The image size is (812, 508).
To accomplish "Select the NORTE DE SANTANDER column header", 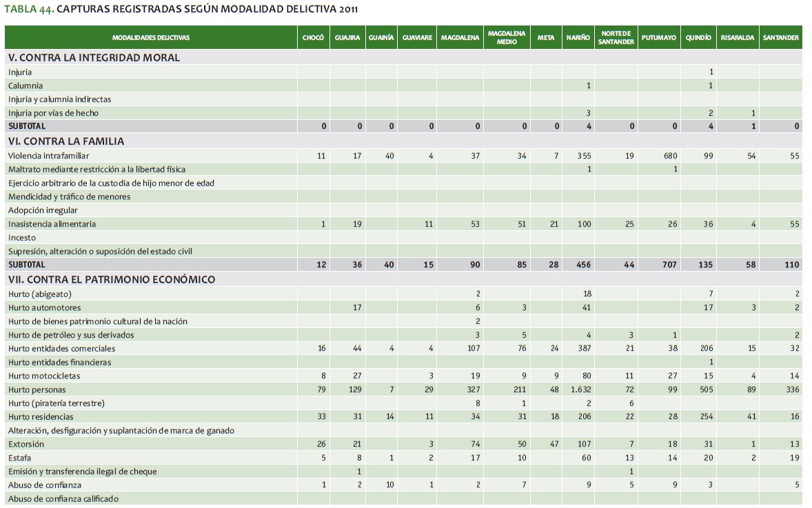I will click(x=616, y=38).
